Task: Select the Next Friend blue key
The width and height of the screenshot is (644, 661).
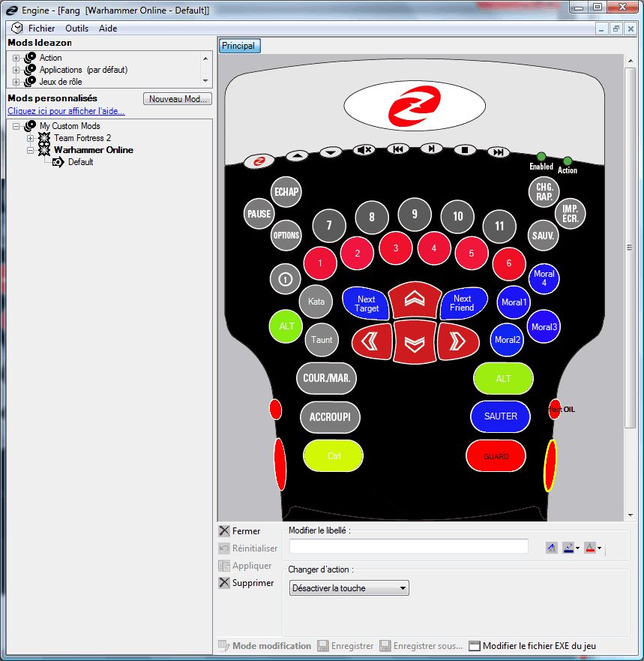Action: 463,303
